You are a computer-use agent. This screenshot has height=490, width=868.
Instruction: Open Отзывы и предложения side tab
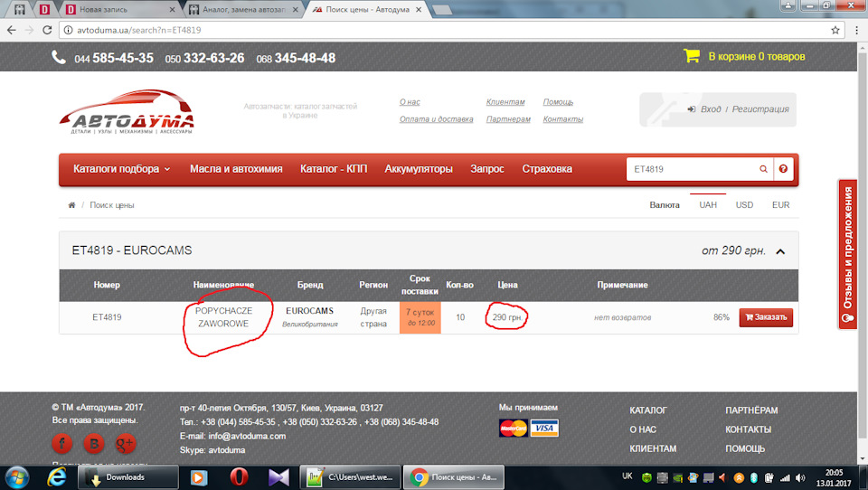click(847, 254)
